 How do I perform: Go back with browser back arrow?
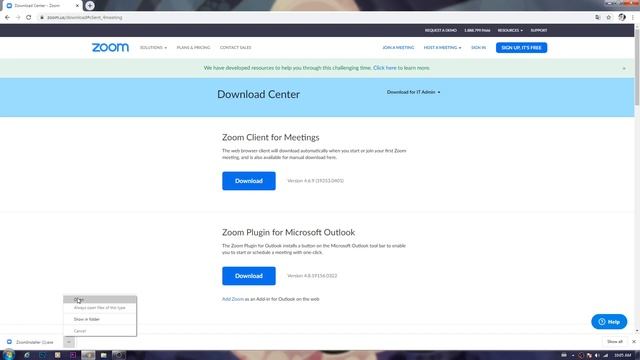[7, 17]
